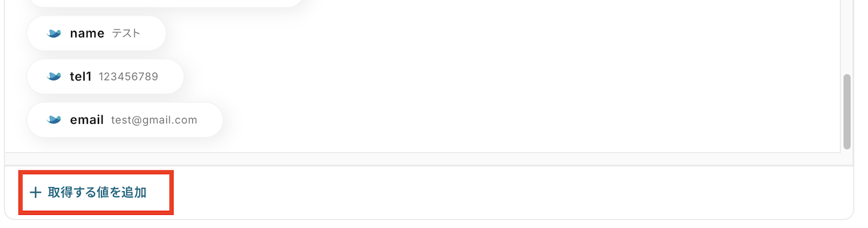This screenshot has height=228, width=868.
Task: Click the bird icon beside email
Action: click(54, 120)
